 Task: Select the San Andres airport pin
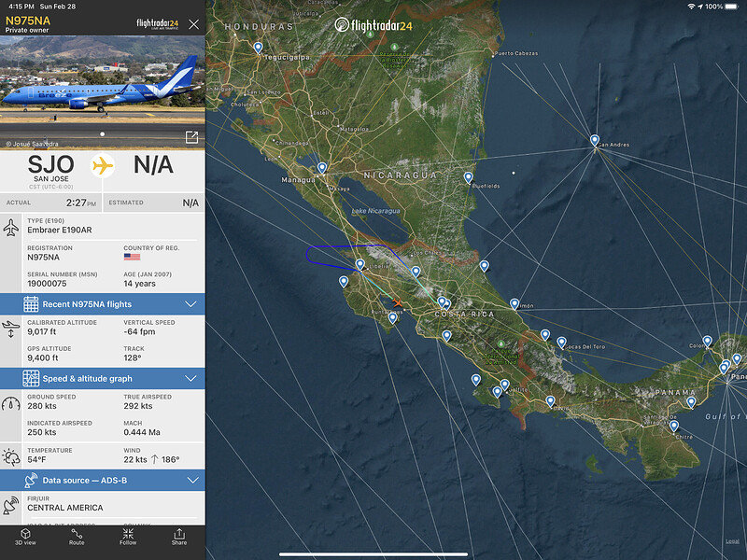(595, 140)
